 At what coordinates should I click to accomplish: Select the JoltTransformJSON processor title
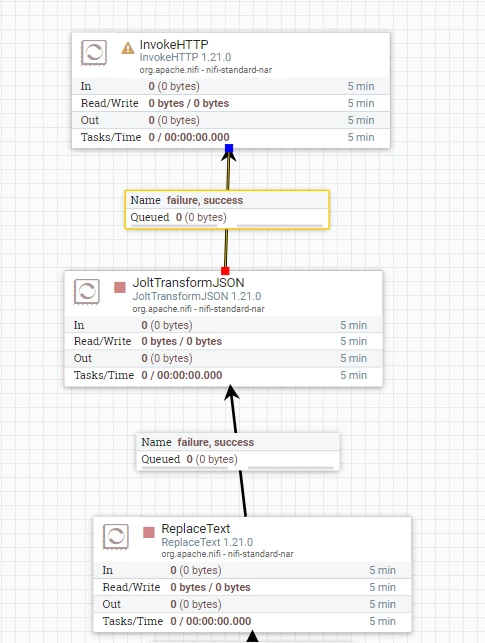188,283
